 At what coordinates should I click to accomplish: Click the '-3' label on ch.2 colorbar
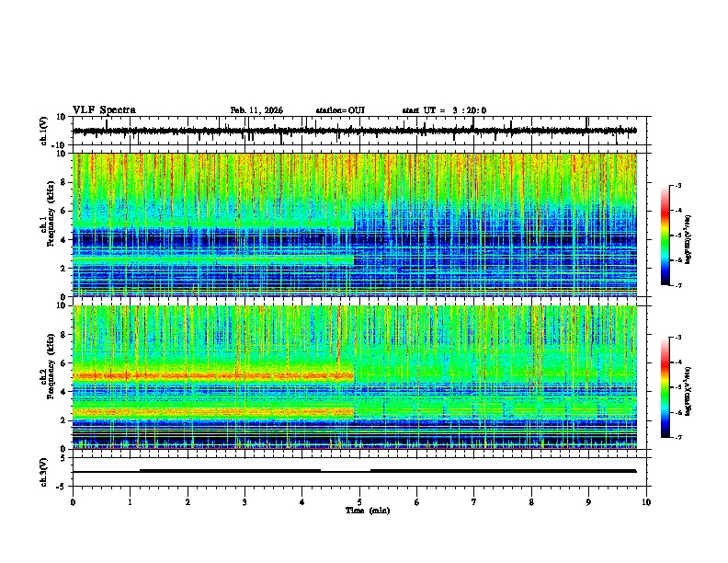(x=677, y=338)
